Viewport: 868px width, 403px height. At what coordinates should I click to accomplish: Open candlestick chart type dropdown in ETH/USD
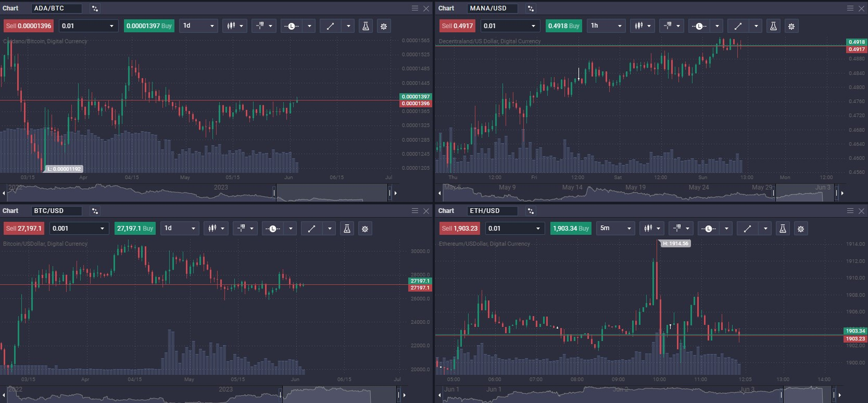(x=652, y=228)
